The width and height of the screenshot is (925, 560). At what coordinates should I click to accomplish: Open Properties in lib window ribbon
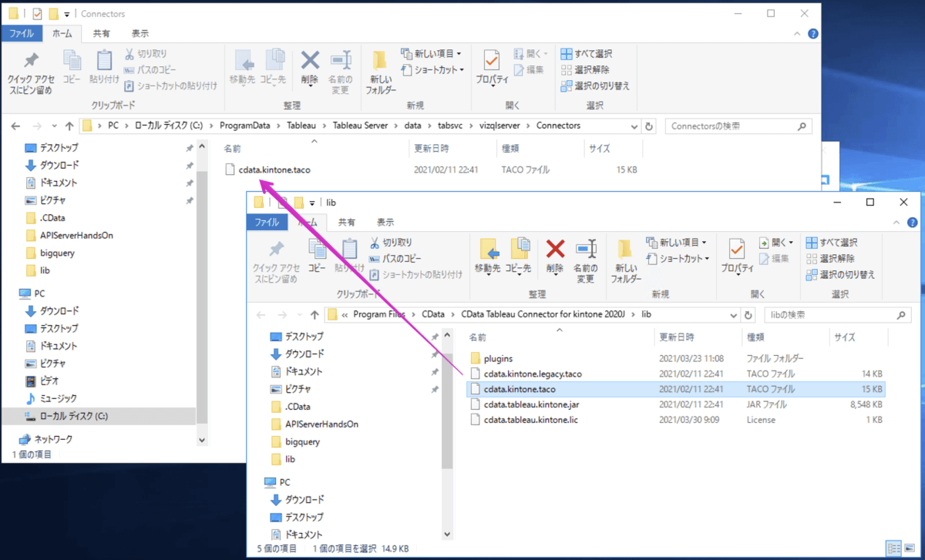pyautogui.click(x=737, y=256)
